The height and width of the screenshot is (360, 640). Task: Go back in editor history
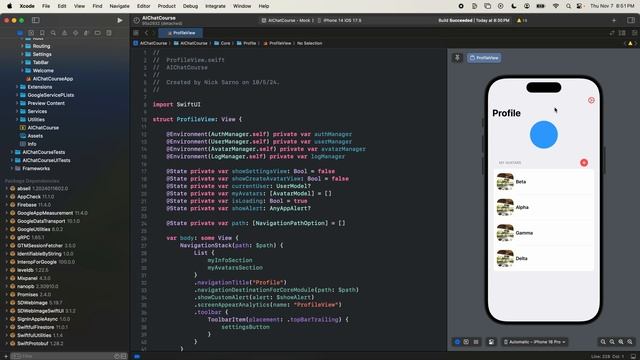click(146, 33)
